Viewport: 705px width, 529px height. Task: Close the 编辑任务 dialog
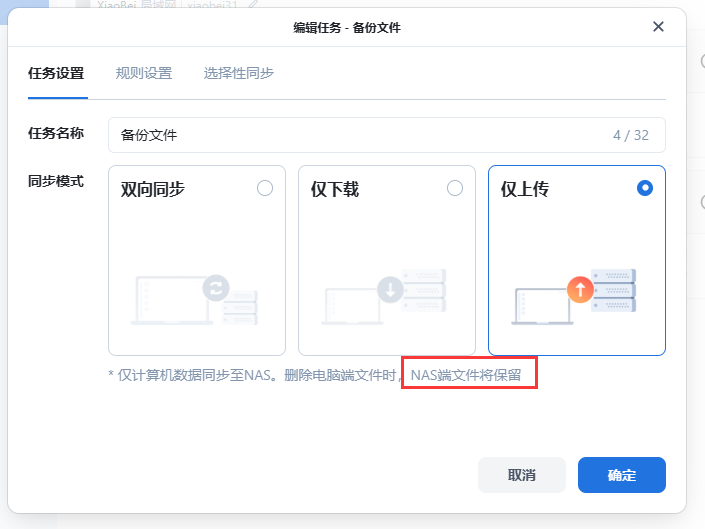658,27
